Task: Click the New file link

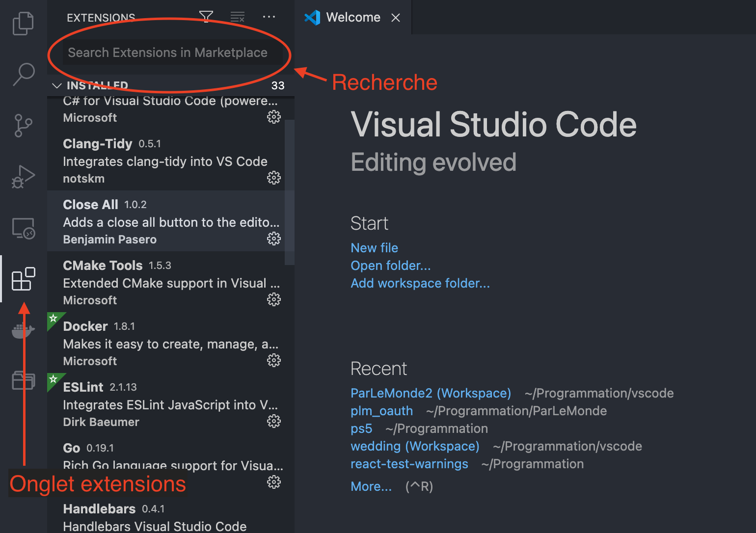Action: [x=374, y=248]
